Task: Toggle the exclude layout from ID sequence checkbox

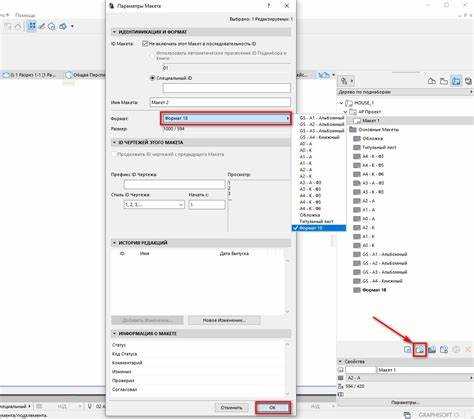Action: coord(145,44)
